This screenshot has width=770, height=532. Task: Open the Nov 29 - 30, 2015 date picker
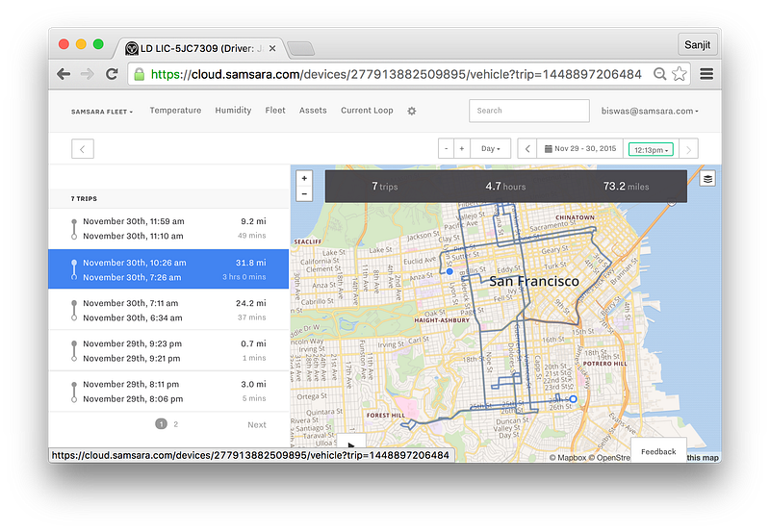pos(580,149)
